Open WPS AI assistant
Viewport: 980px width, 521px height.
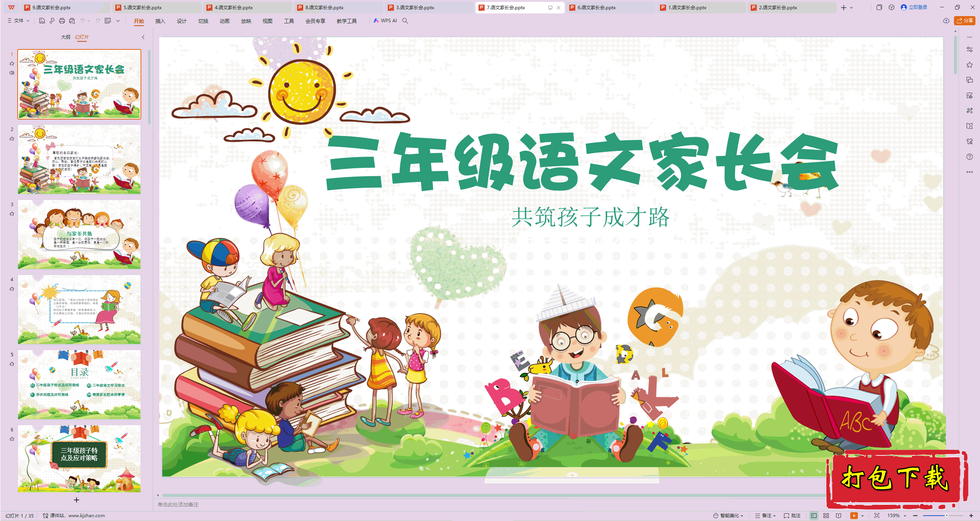point(385,21)
